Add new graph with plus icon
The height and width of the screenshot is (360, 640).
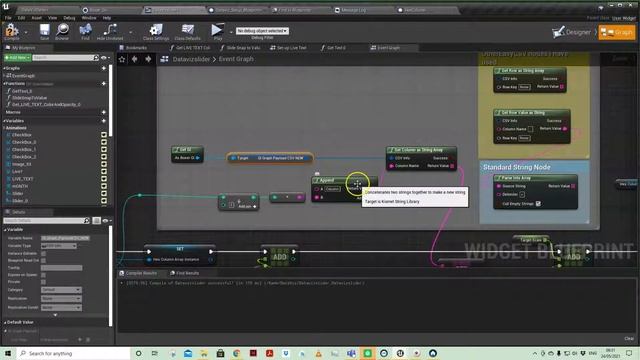coord(104,68)
